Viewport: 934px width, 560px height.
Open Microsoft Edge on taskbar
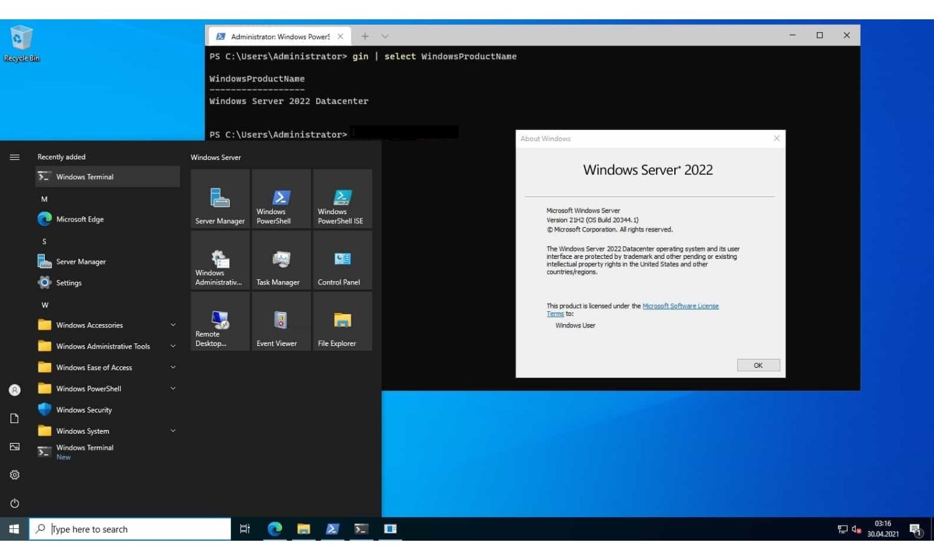click(275, 529)
